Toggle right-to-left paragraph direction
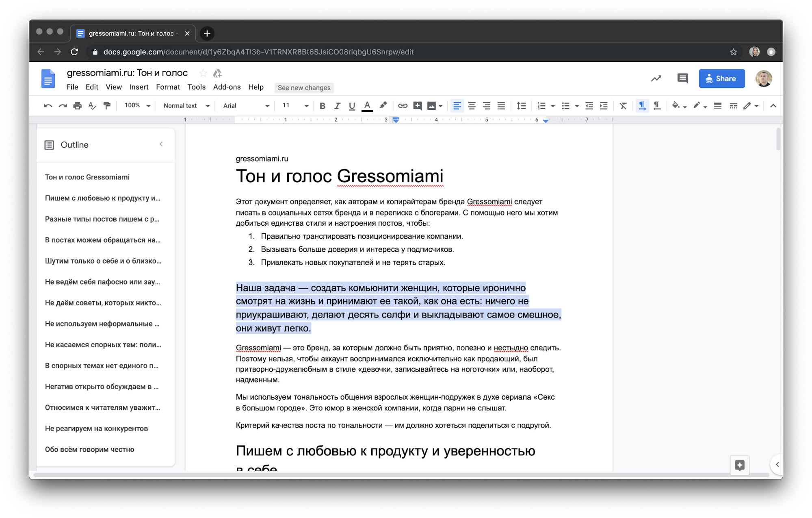This screenshot has width=812, height=518. (657, 106)
